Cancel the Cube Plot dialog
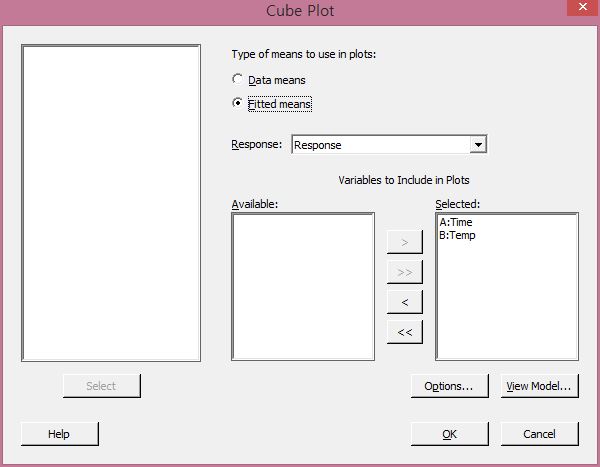Image resolution: width=600 pixels, height=467 pixels. 540,434
